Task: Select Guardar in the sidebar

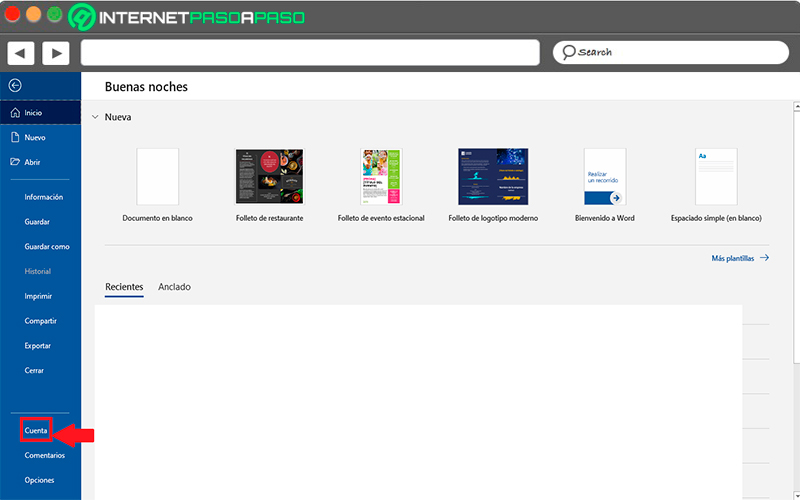Action: 37,222
